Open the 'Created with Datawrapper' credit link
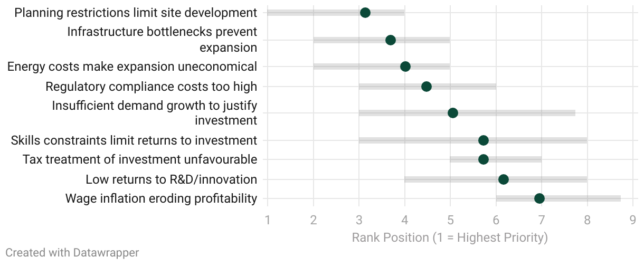Image resolution: width=644 pixels, height=266 pixels. (x=72, y=253)
